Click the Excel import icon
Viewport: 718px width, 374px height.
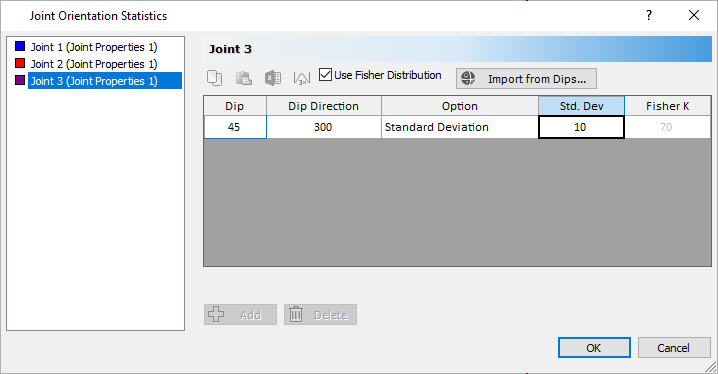[273, 78]
